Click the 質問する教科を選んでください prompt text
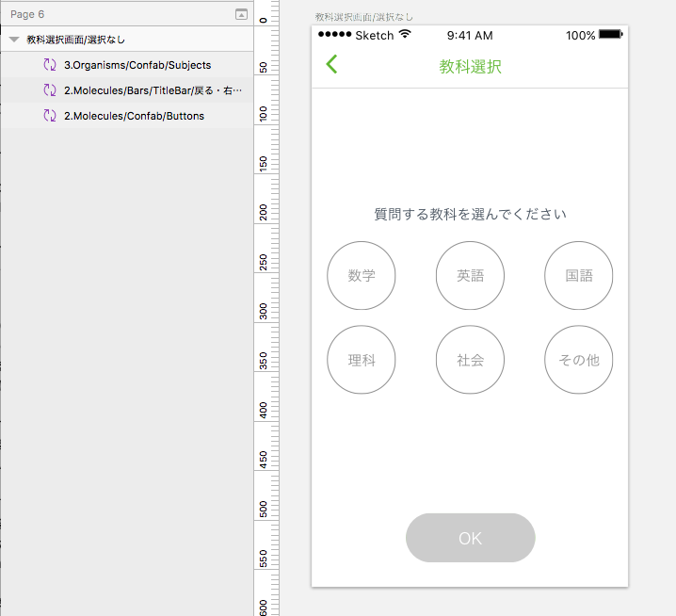676x616 pixels. (470, 214)
